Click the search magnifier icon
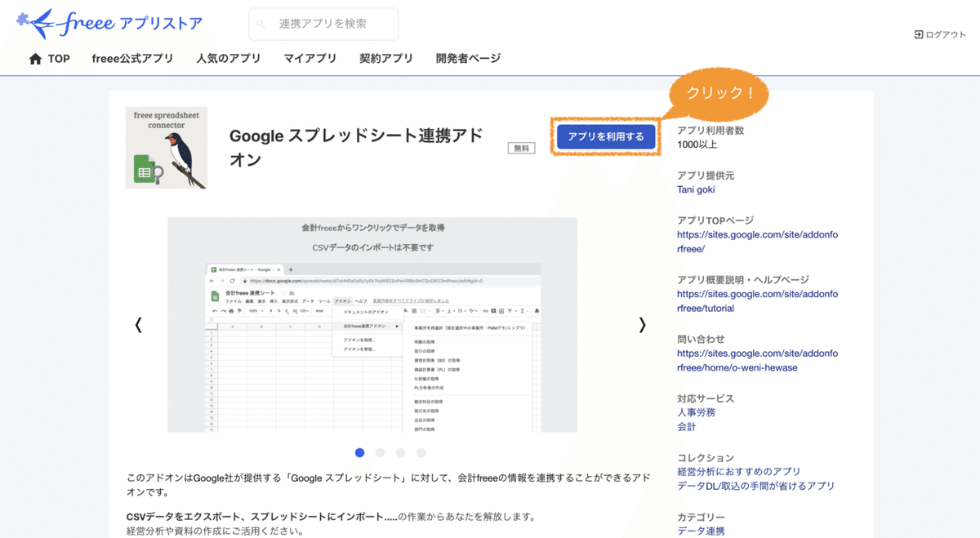Image resolution: width=980 pixels, height=538 pixels. coord(261,24)
